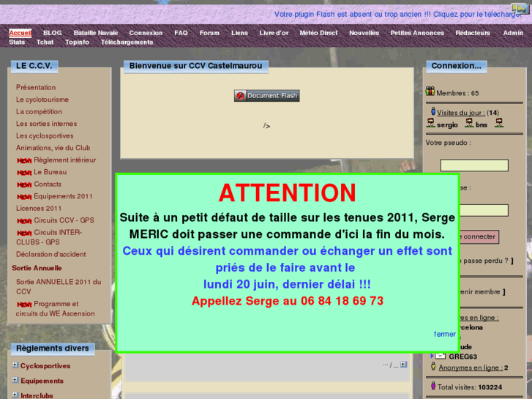The width and height of the screenshot is (532, 399).
Task: Click the NEW icon beside Programme et circuits
Action: [x=24, y=305]
